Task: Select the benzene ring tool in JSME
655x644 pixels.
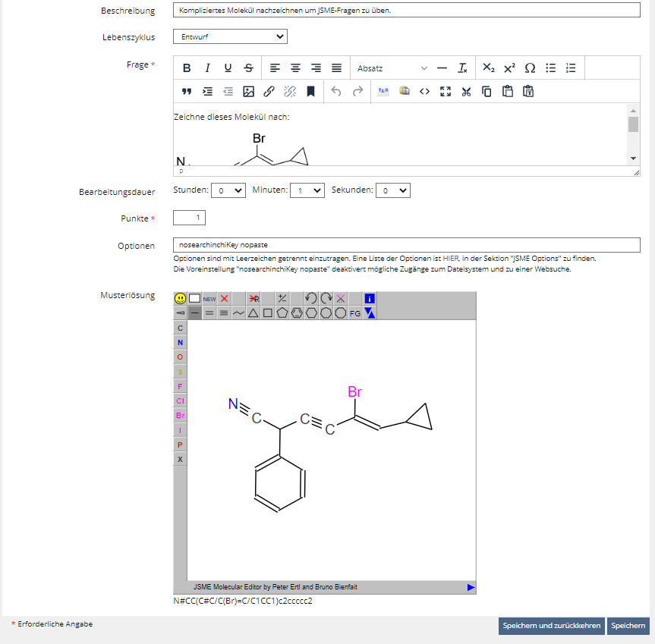Action: tap(297, 313)
